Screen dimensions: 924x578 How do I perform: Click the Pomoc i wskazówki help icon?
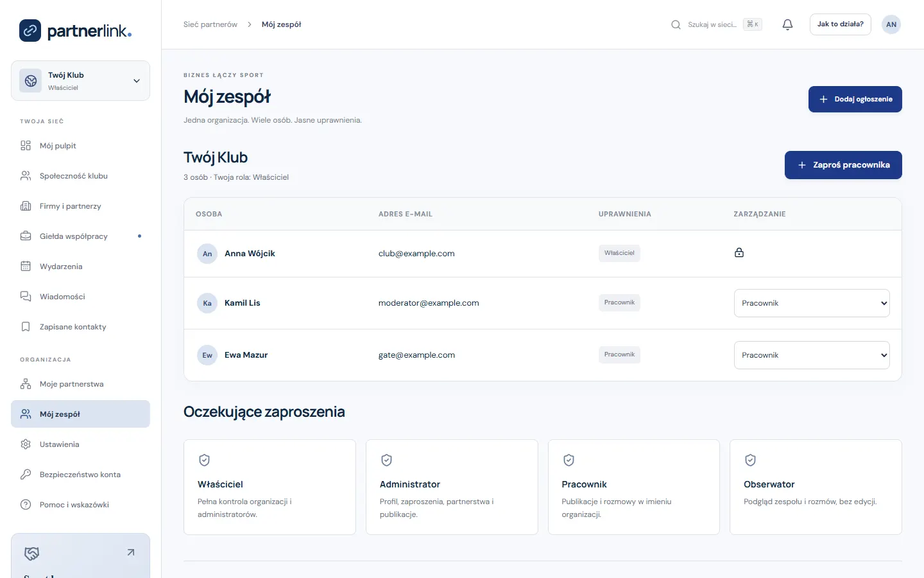(26, 505)
